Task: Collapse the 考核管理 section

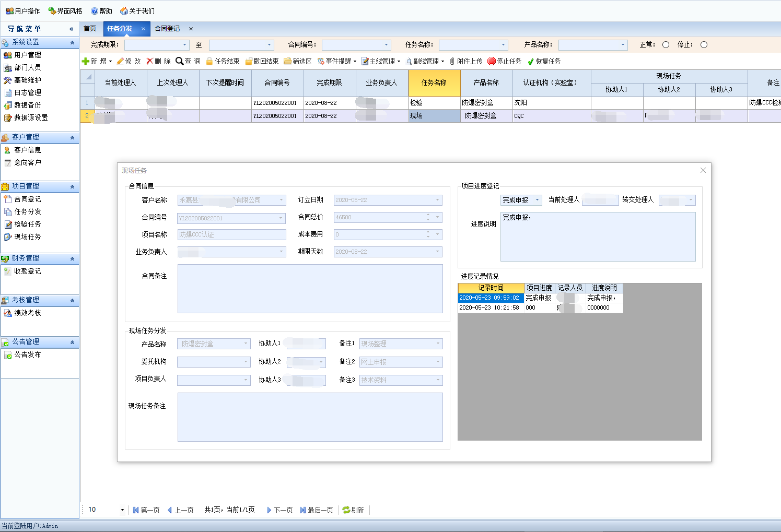Action: (72, 300)
